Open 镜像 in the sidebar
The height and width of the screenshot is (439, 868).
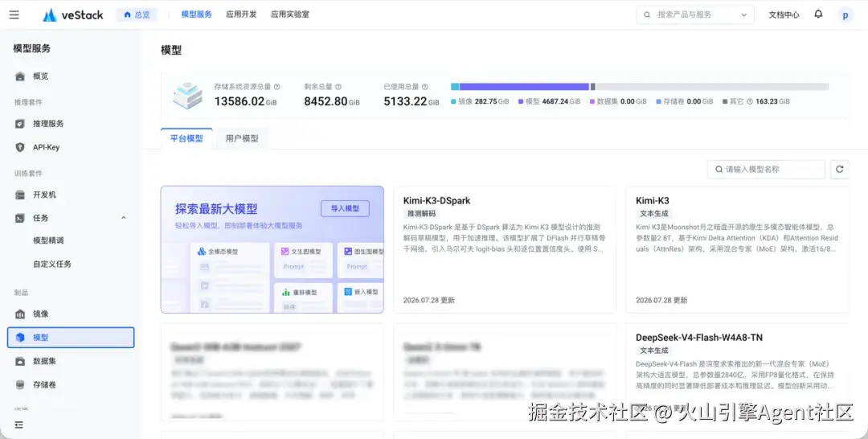(x=71, y=314)
